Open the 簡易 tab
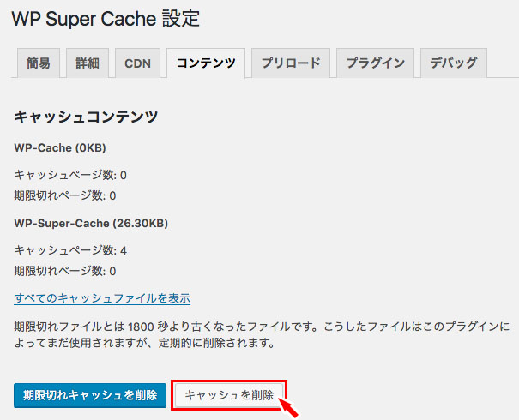519x420 pixels. (x=39, y=63)
